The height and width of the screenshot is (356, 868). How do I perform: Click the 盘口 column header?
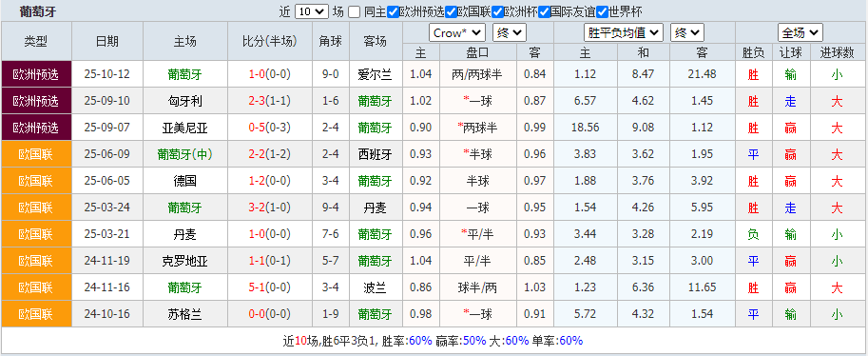point(477,52)
